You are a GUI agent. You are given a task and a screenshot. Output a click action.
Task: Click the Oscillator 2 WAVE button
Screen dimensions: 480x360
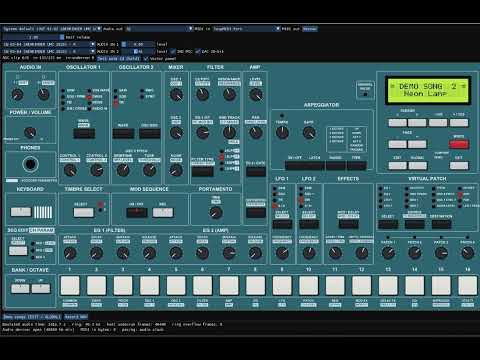click(123, 134)
